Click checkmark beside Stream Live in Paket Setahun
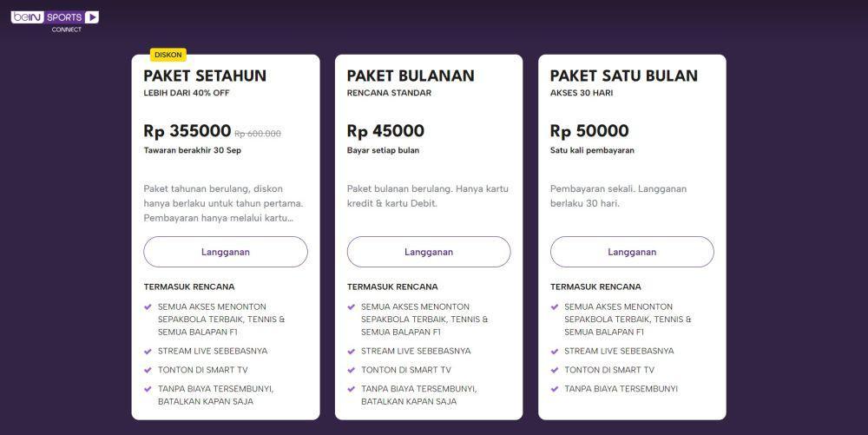This screenshot has width=868, height=435. click(x=148, y=352)
